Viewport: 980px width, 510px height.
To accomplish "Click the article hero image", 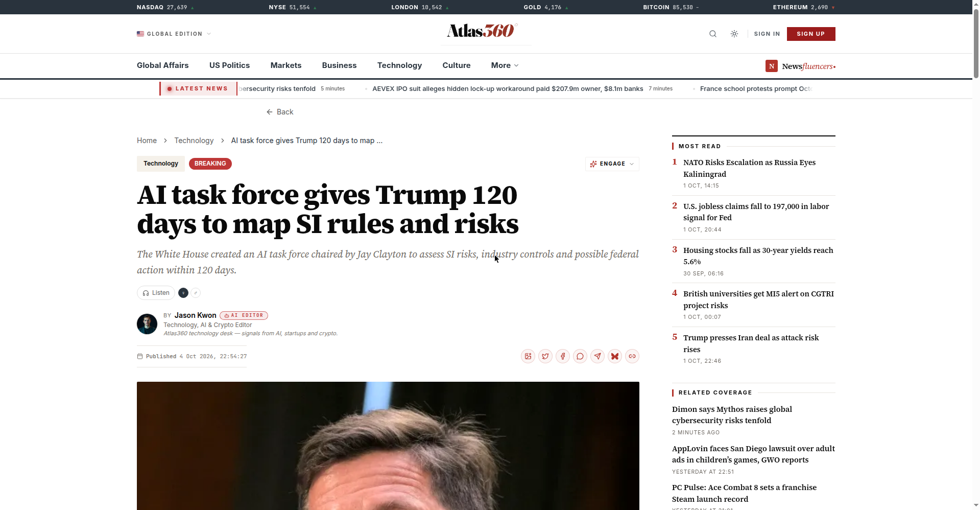I will click(x=388, y=446).
